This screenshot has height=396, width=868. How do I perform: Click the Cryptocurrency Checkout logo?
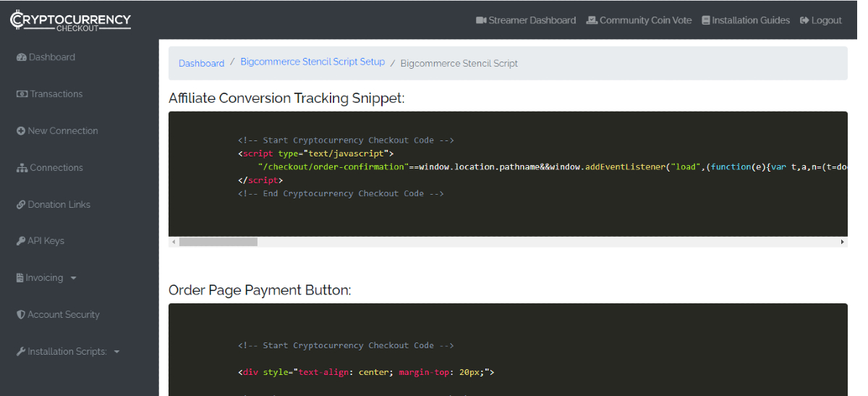(70, 20)
